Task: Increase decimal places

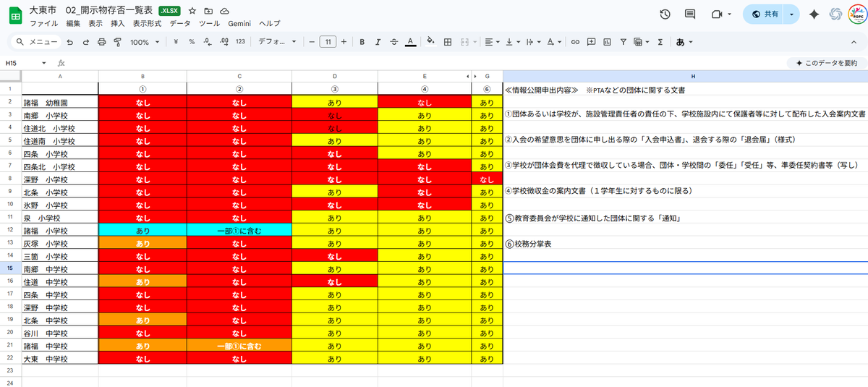Action: (224, 42)
